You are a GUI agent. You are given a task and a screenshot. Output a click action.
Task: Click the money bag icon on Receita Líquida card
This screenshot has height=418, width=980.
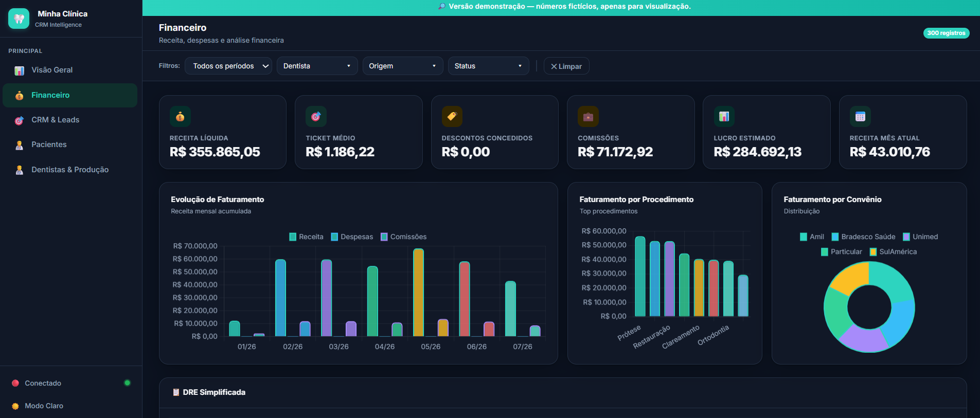click(180, 117)
